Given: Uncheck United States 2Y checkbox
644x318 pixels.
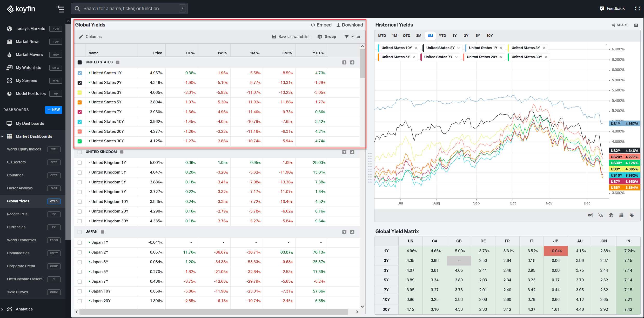Looking at the screenshot, I should pyautogui.click(x=80, y=83).
